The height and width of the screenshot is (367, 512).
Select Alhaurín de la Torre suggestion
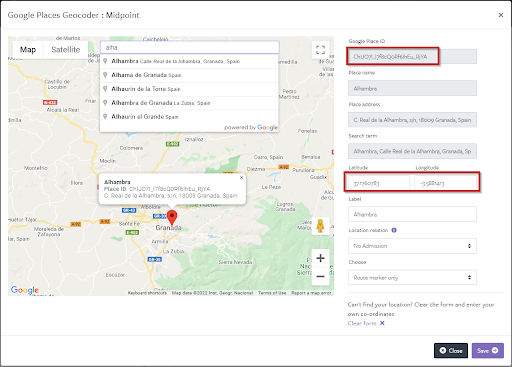(x=189, y=89)
